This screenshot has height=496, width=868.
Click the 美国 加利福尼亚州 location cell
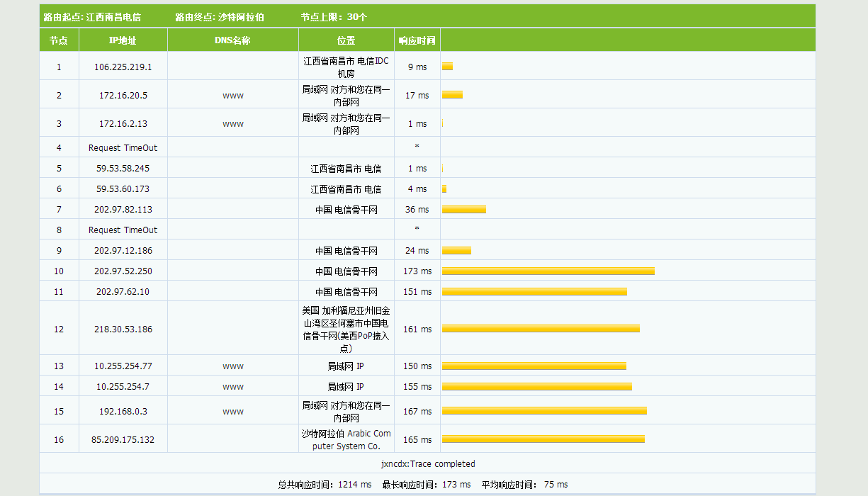[346, 329]
